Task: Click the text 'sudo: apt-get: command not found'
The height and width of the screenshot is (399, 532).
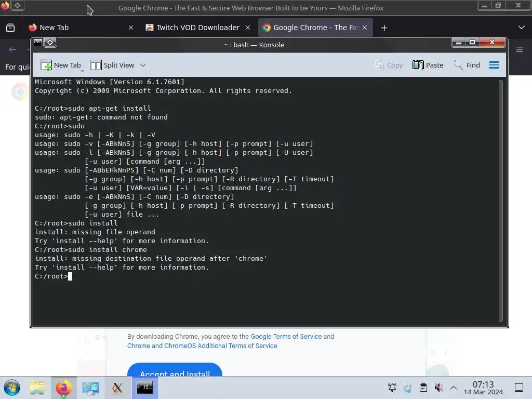Action: tap(101, 117)
